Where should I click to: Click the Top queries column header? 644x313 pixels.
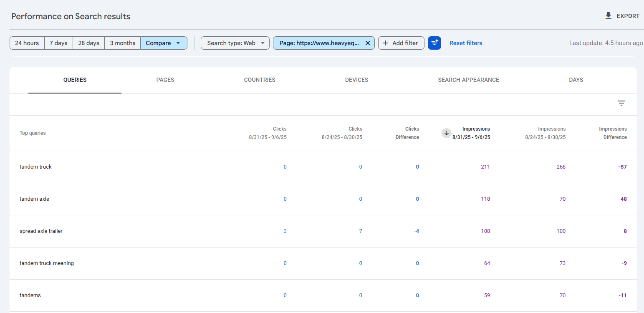click(33, 133)
